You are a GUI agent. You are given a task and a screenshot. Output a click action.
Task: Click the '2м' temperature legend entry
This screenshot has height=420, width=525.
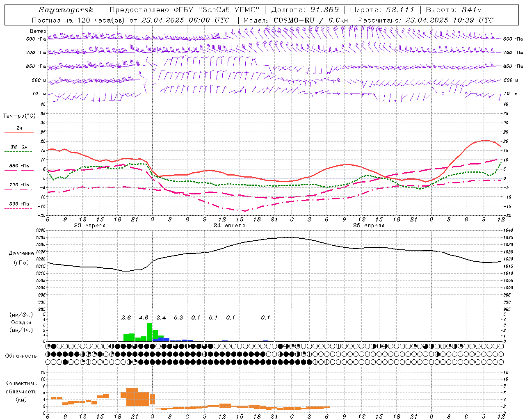tap(19, 128)
